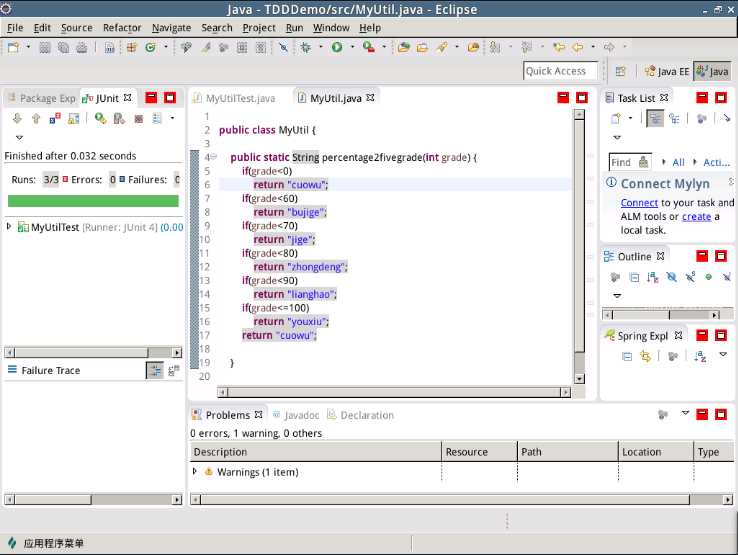Click the New Java Class green C icon

(x=150, y=47)
